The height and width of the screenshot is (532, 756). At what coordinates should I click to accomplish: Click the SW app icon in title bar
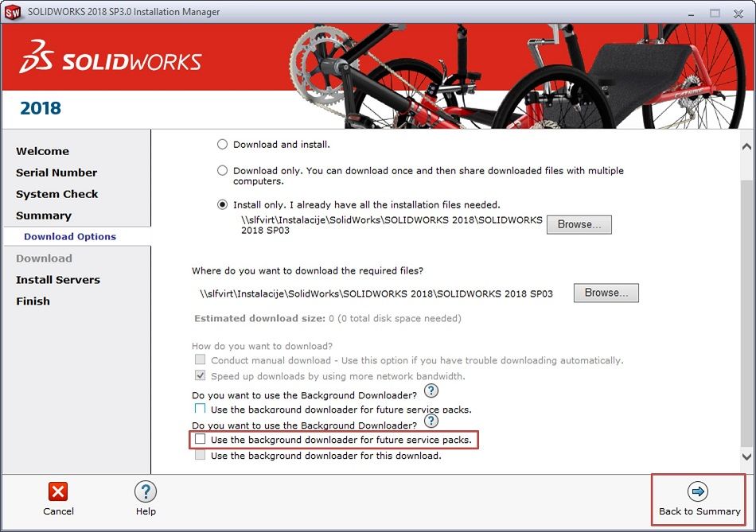click(13, 12)
